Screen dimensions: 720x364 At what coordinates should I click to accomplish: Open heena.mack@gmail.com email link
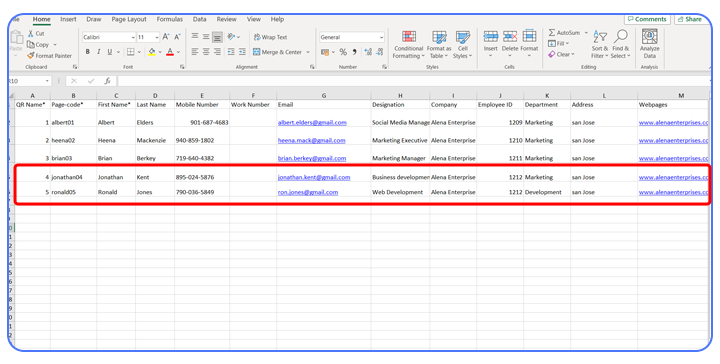coord(311,140)
